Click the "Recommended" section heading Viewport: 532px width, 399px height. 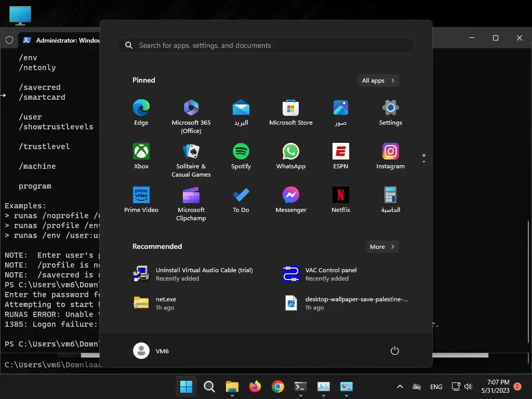(157, 246)
